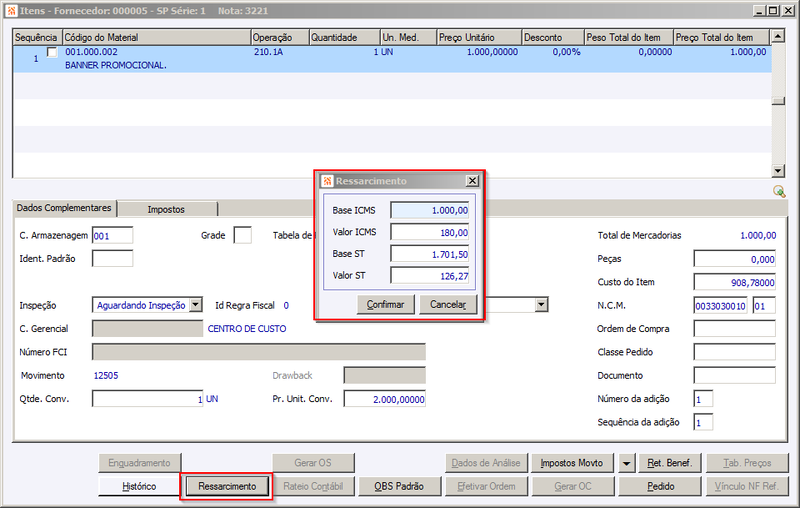Open the Inspeção dropdown
Screen dimensions: 800x508
point(195,305)
